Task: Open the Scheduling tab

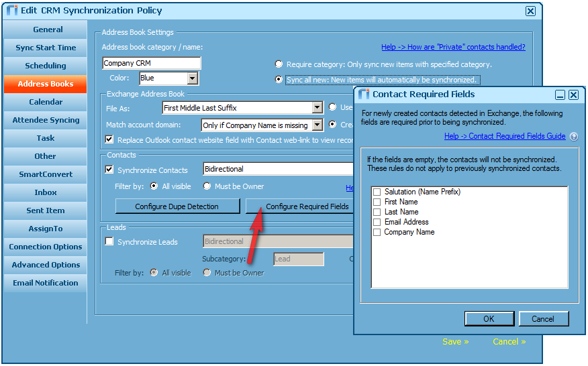Action: click(46, 66)
